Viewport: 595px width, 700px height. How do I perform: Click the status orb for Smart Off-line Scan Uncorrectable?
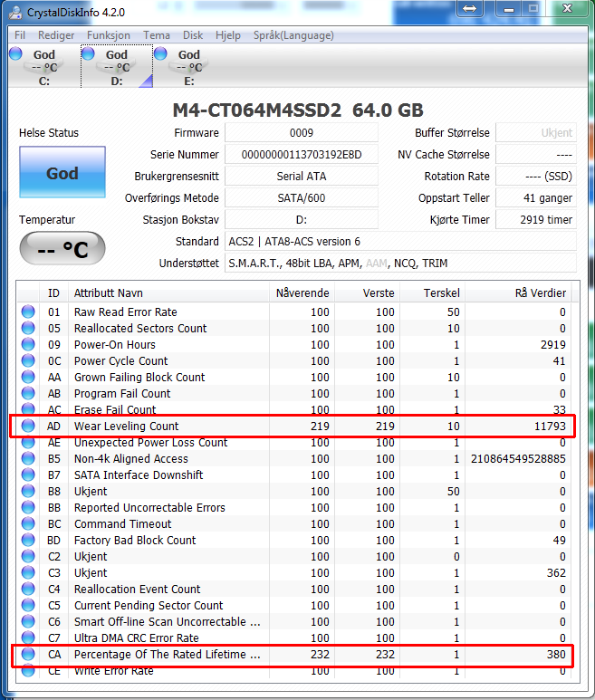click(x=28, y=621)
